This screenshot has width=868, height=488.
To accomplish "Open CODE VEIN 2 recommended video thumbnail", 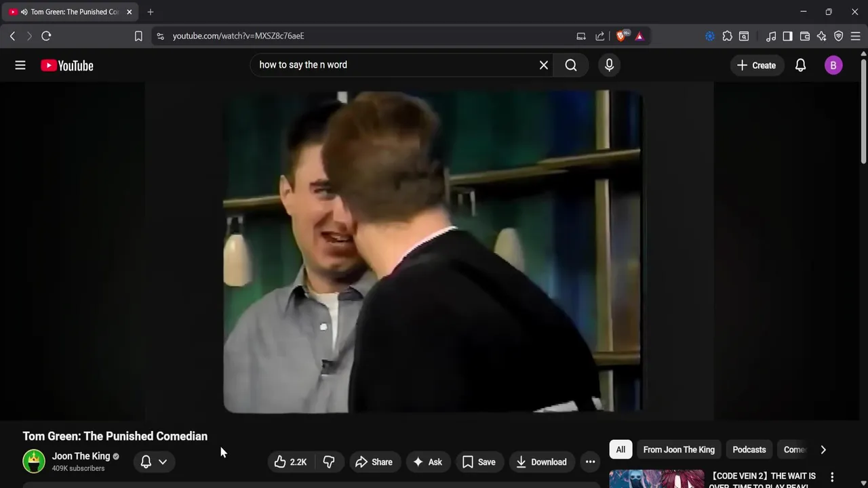I will pos(656,479).
